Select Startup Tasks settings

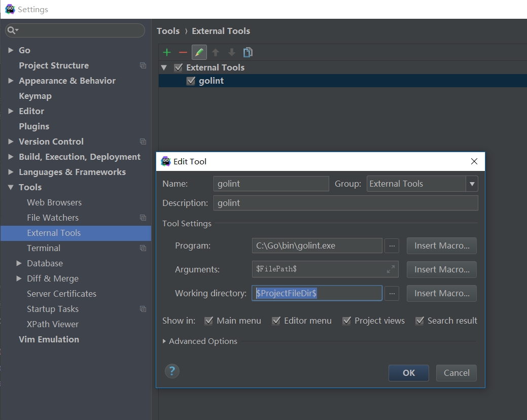tap(53, 309)
